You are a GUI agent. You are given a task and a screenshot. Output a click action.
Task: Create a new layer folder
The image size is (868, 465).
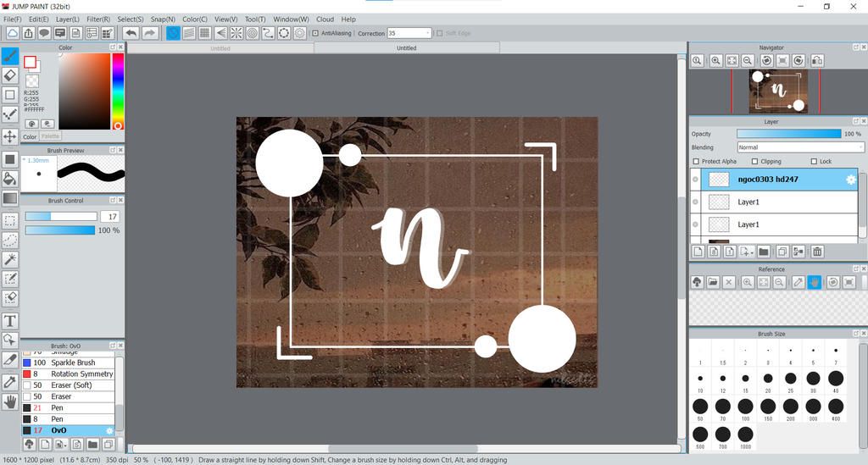pyautogui.click(x=764, y=252)
